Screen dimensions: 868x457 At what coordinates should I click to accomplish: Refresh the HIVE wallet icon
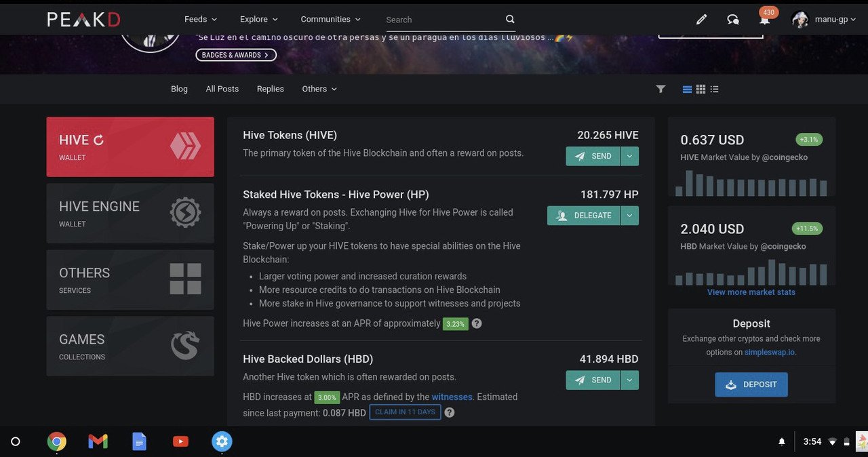pos(98,140)
